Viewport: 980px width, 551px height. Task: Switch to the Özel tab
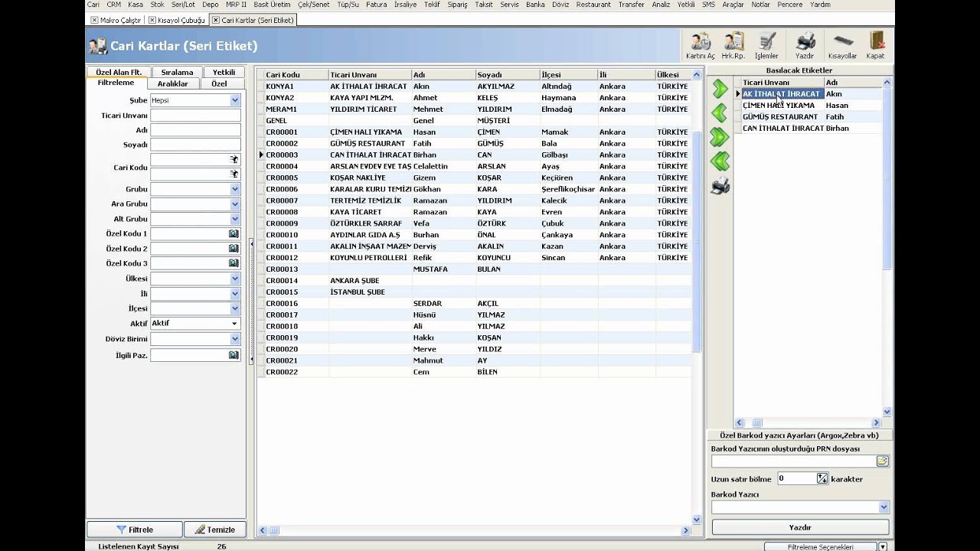[219, 83]
